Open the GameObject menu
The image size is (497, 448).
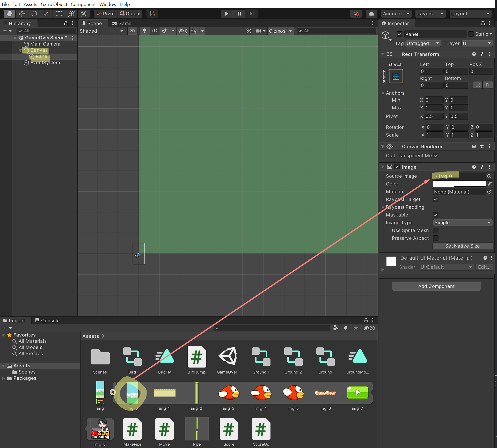tap(54, 4)
